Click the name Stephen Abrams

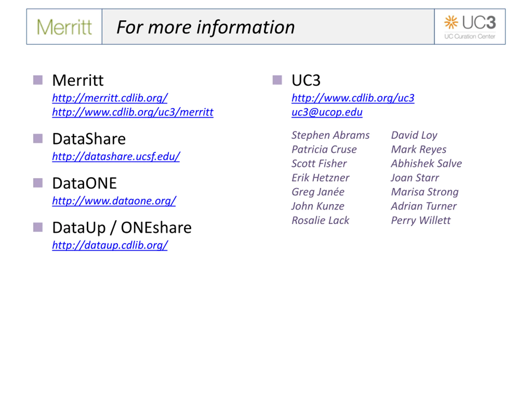pos(330,135)
